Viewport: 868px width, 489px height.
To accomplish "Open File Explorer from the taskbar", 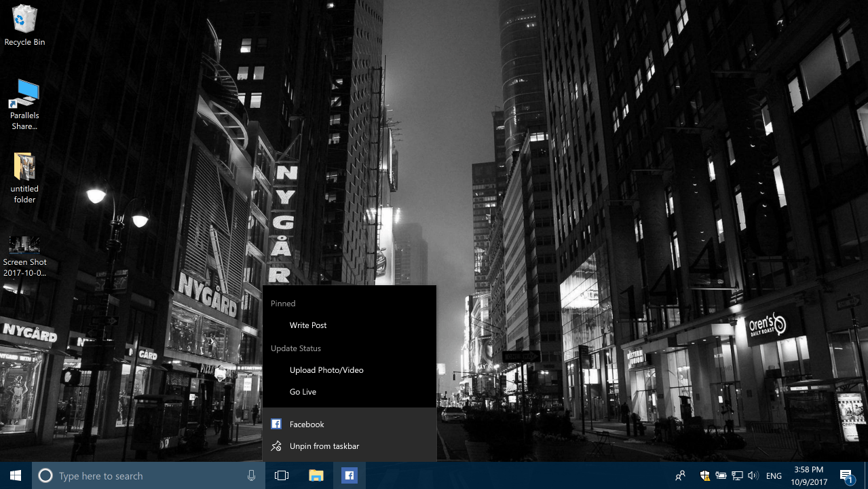I will 316,475.
